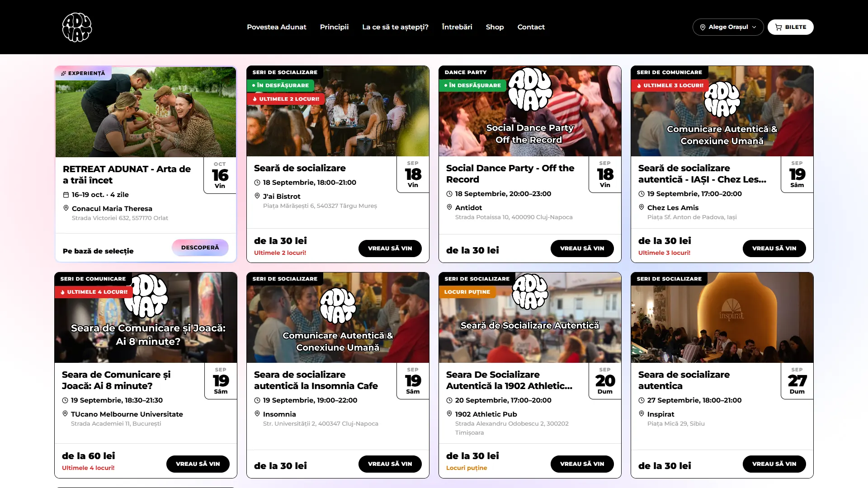
Task: Click the clock icon beside 18 Septembrie, 18:00–21:00
Action: (257, 183)
